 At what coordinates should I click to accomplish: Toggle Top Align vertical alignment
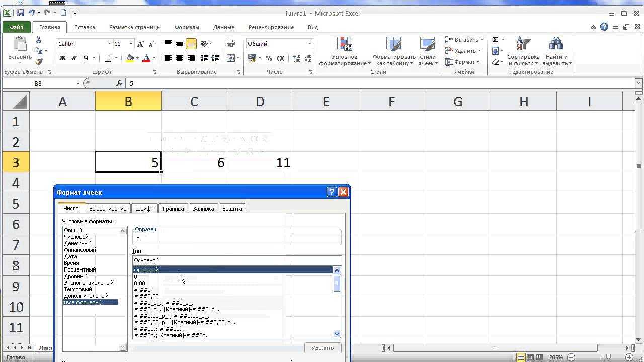(168, 44)
